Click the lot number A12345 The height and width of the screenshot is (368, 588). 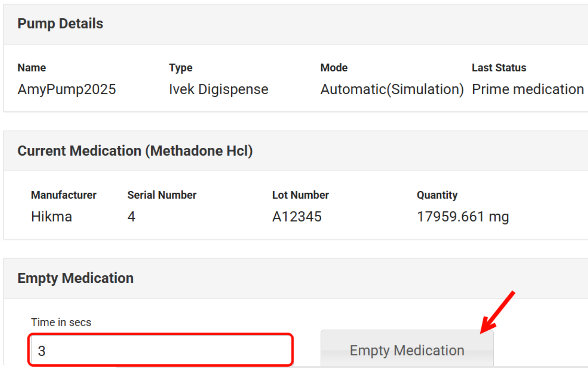tap(297, 217)
